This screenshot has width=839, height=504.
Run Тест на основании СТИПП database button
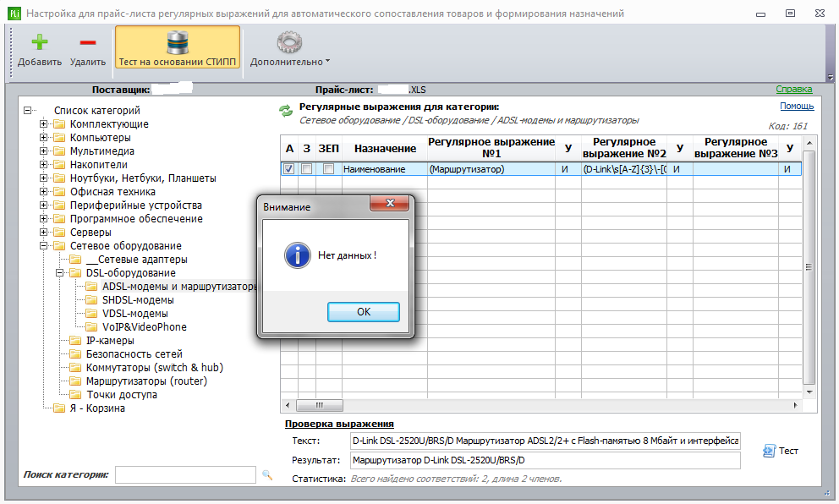(178, 47)
